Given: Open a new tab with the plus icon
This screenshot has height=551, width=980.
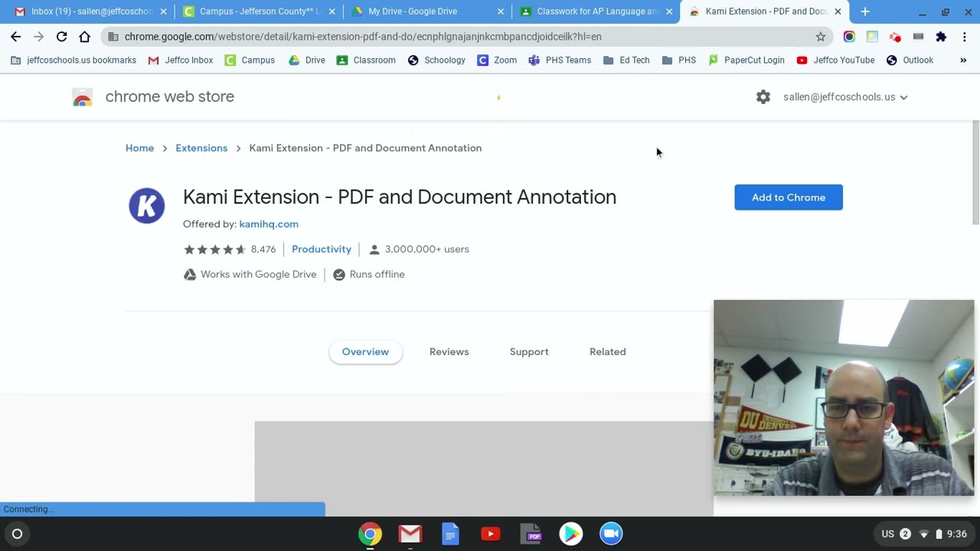Looking at the screenshot, I should pos(865,11).
